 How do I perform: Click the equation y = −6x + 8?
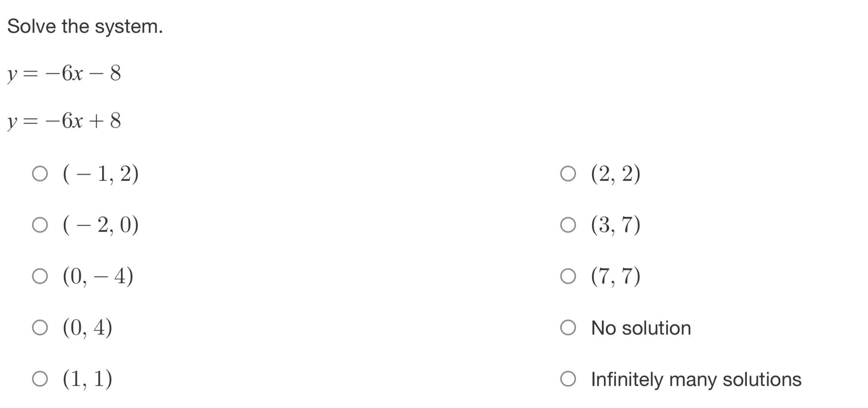[x=64, y=121]
